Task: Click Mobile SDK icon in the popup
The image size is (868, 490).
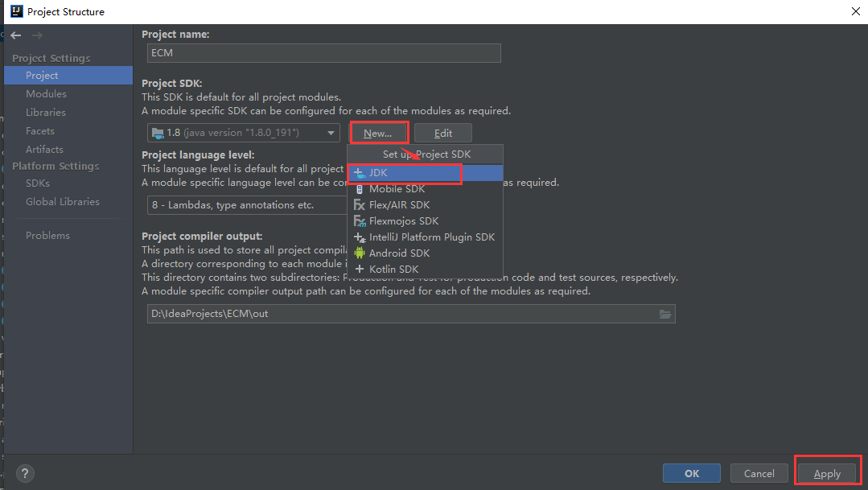Action: coord(360,189)
